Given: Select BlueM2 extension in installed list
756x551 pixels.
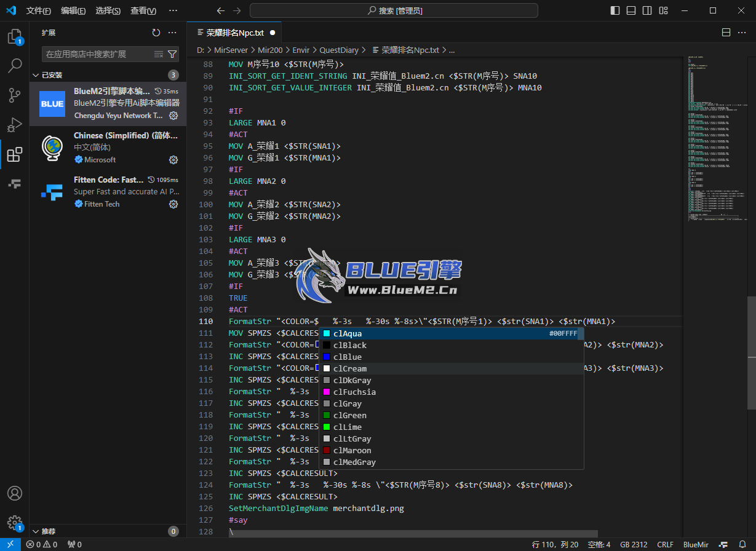Looking at the screenshot, I should click(x=108, y=103).
